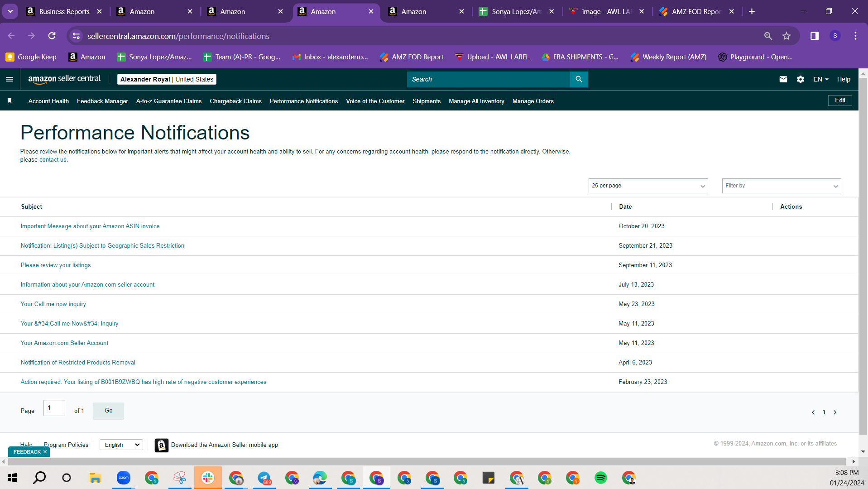This screenshot has height=489, width=868.
Task: Open Windows Start menu
Action: pos(12,478)
